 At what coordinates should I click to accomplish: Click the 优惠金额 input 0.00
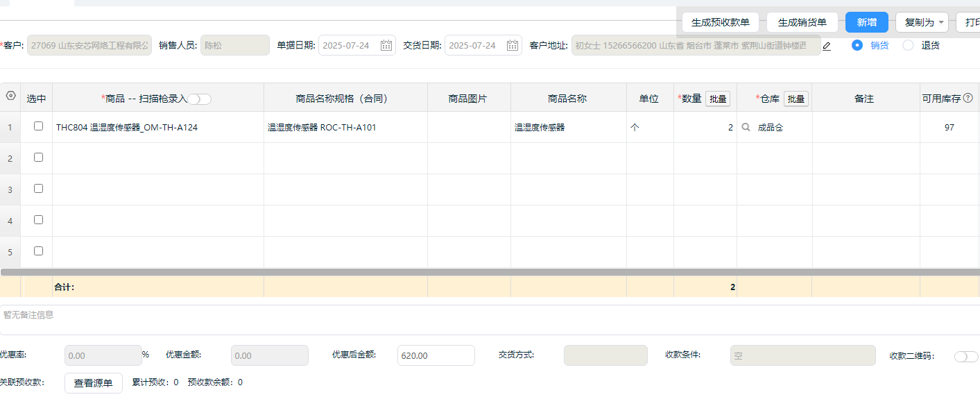pos(270,355)
